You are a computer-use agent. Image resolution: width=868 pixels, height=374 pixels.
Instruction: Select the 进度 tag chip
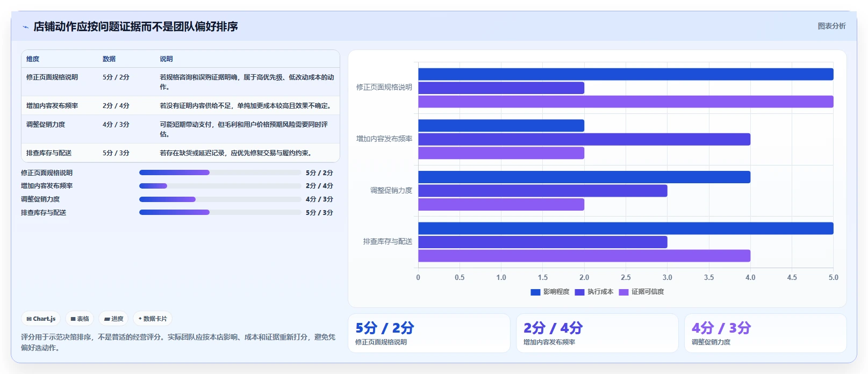pos(113,319)
